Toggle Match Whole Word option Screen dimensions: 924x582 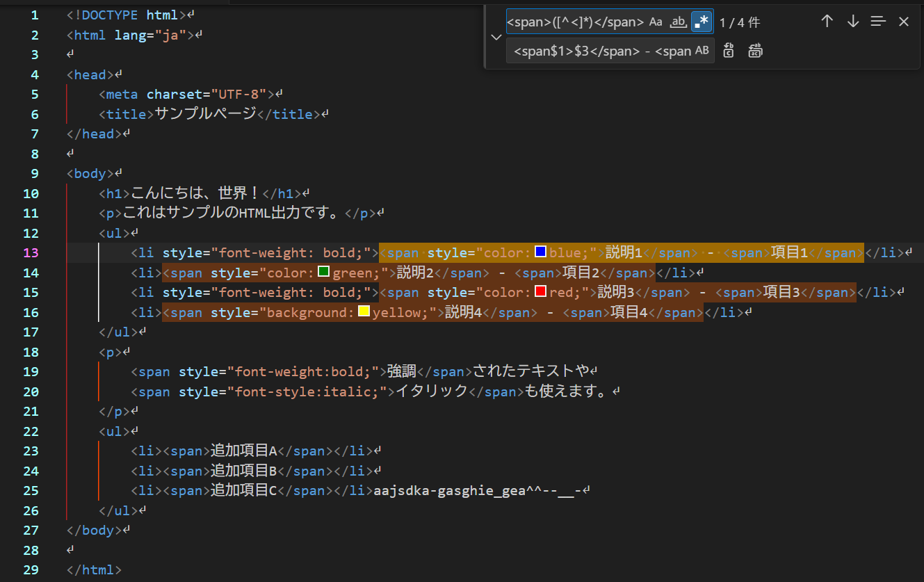coord(679,22)
